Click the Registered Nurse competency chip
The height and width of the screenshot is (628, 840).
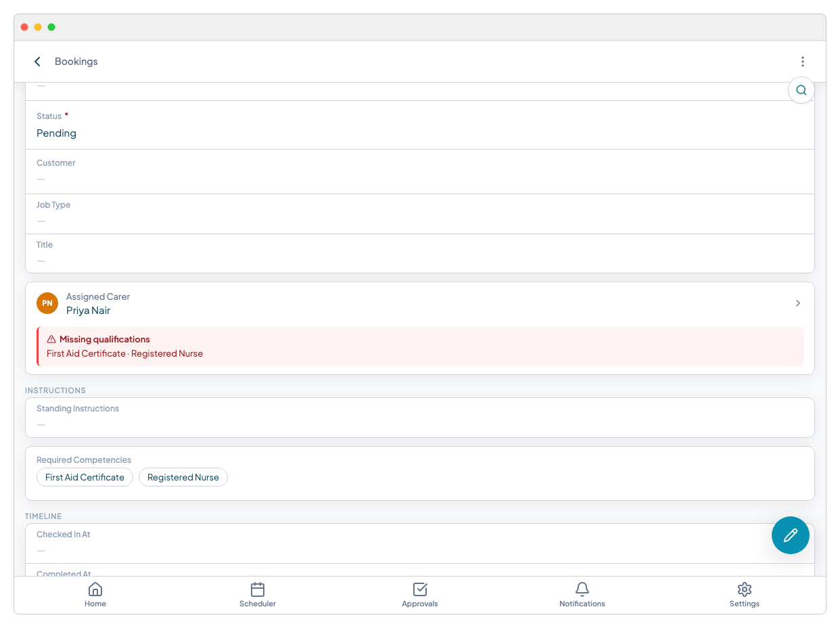click(183, 477)
